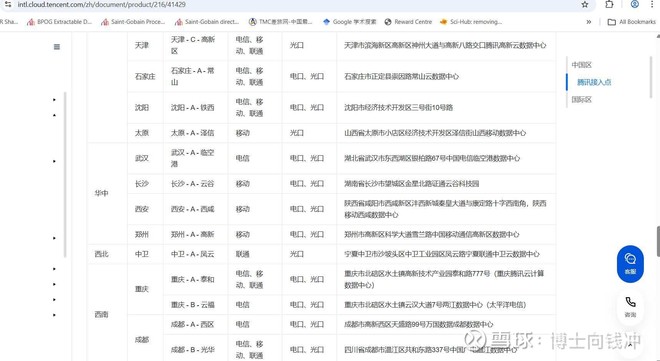Open the browser extensions puzzle icon
This screenshot has width=660, height=361.
pos(609,4)
